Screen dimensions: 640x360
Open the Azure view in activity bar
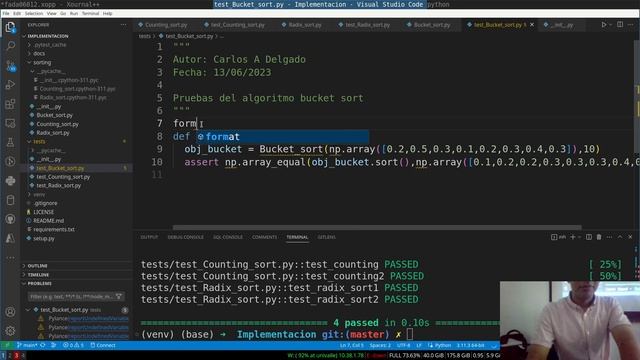pos(10,238)
